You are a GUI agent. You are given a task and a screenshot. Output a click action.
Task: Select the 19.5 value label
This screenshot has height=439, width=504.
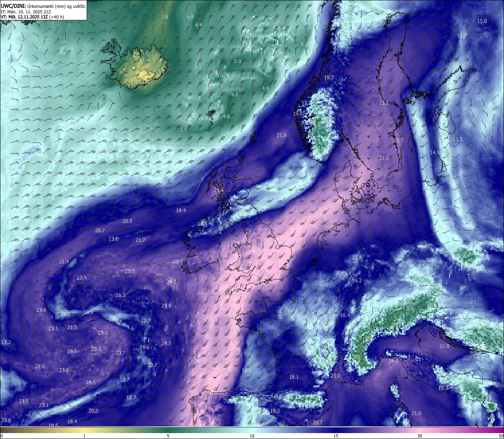click(53, 425)
